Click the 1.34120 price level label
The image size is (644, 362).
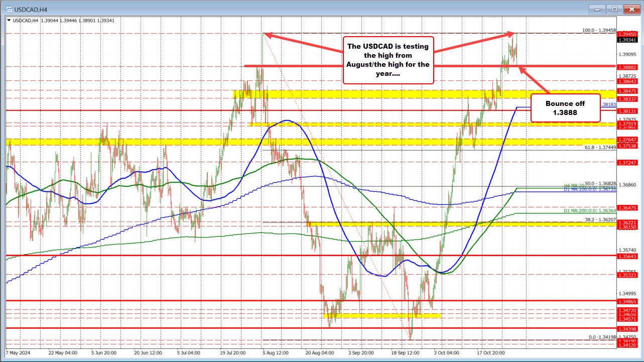point(627,345)
